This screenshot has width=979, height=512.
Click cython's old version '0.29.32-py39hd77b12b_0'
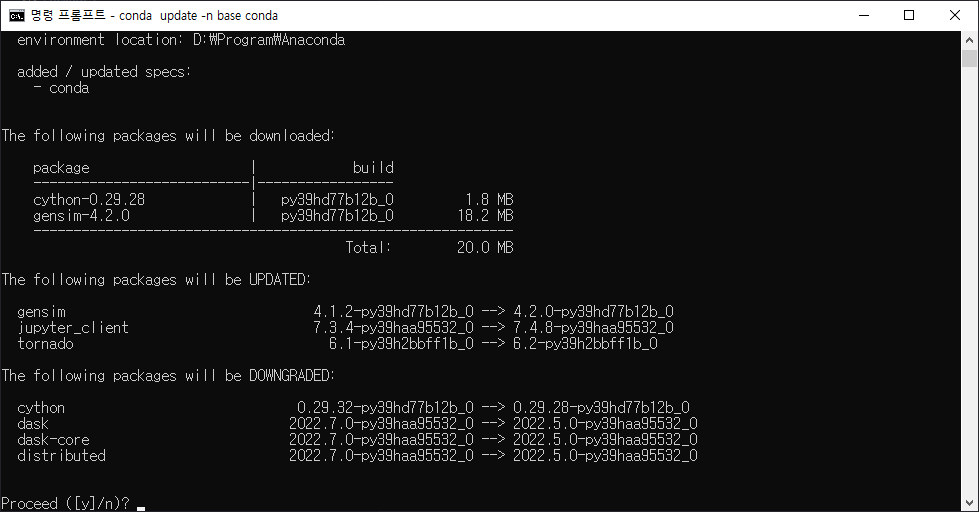[385, 408]
